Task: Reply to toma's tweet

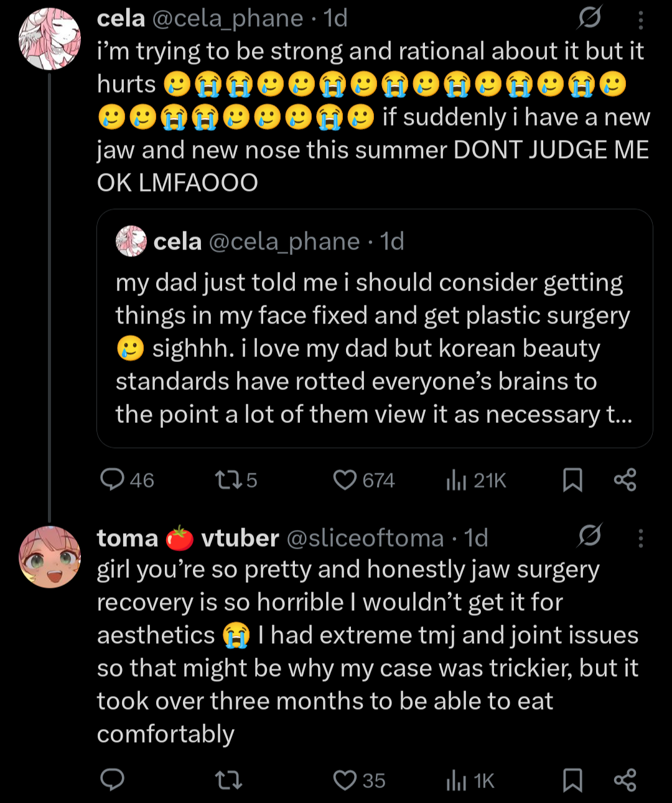Action: tap(113, 780)
